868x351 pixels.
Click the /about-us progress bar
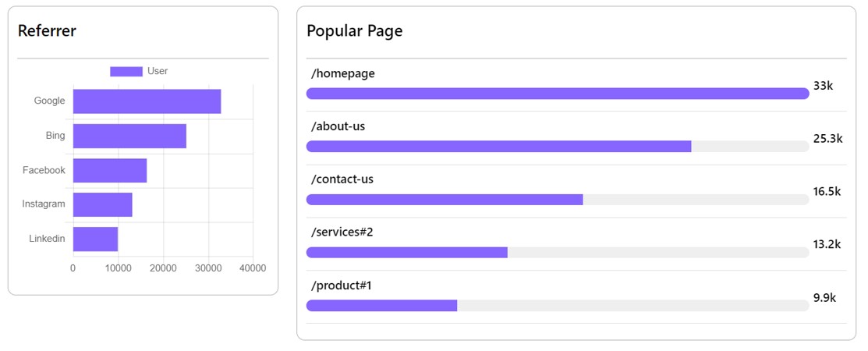click(x=558, y=147)
